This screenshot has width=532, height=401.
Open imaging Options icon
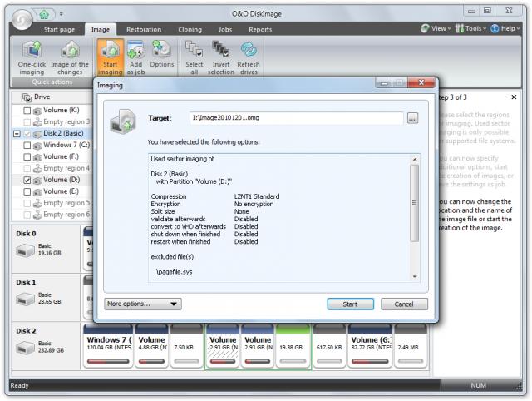click(162, 50)
